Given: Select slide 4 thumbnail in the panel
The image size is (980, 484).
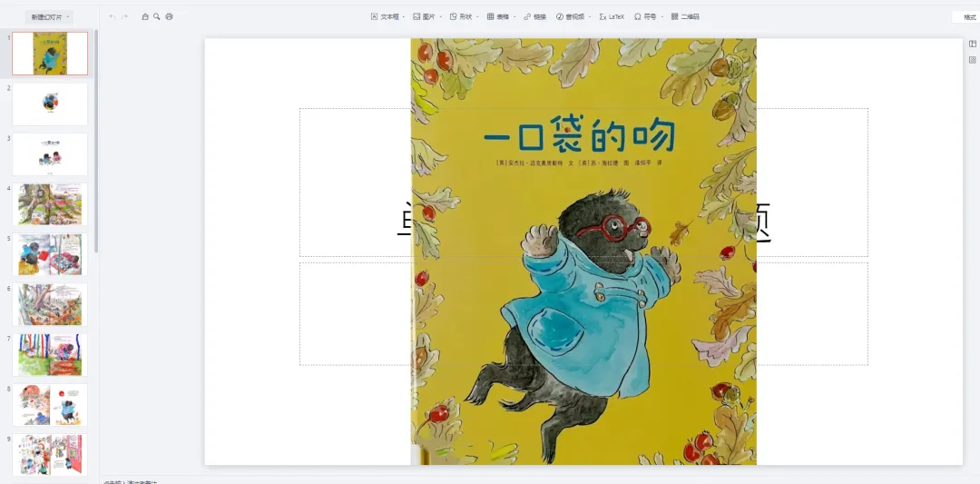Looking at the screenshot, I should (50, 203).
